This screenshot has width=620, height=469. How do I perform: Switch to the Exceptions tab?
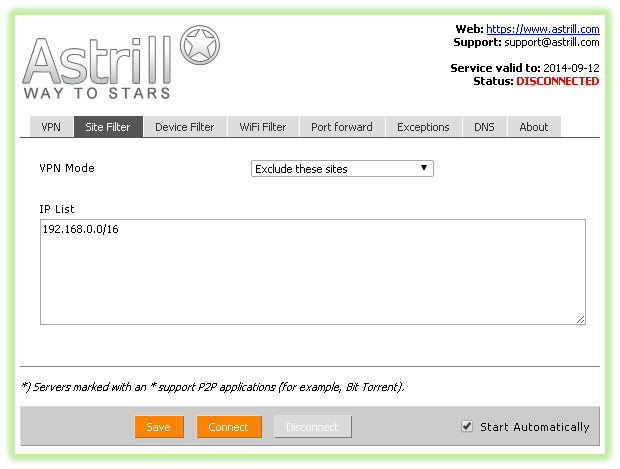pyautogui.click(x=423, y=127)
